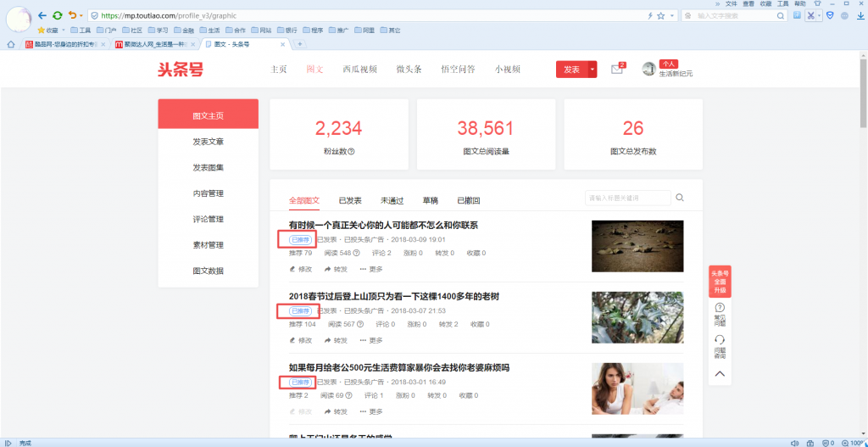This screenshot has width=868, height=447.
Task: Expand 更多 options for the 2018春节 article
Action: coord(370,340)
